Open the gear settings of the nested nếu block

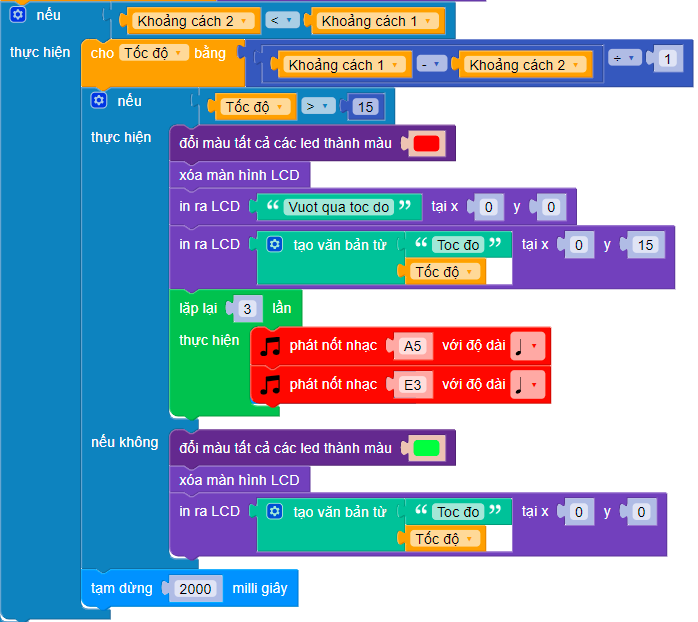pos(98,101)
